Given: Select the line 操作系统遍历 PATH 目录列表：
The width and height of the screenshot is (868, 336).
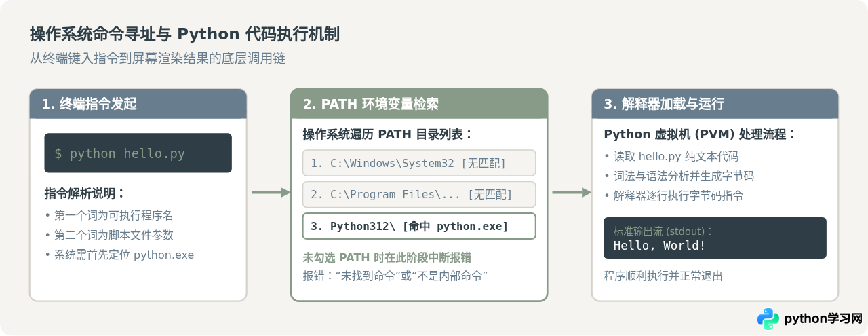Looking at the screenshot, I should click(x=388, y=134).
